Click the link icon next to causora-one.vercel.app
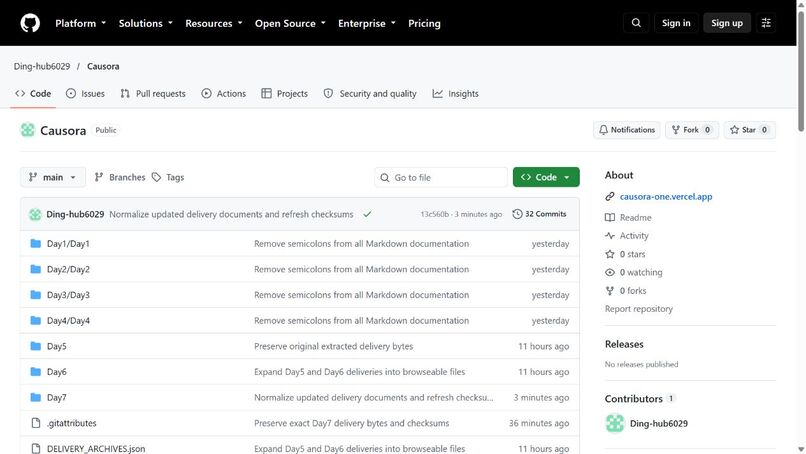 pos(610,196)
